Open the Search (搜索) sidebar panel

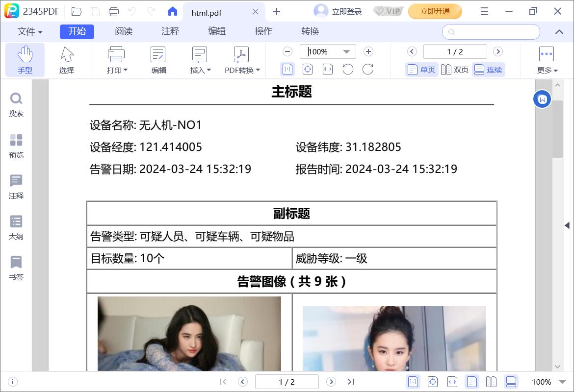pyautogui.click(x=16, y=105)
